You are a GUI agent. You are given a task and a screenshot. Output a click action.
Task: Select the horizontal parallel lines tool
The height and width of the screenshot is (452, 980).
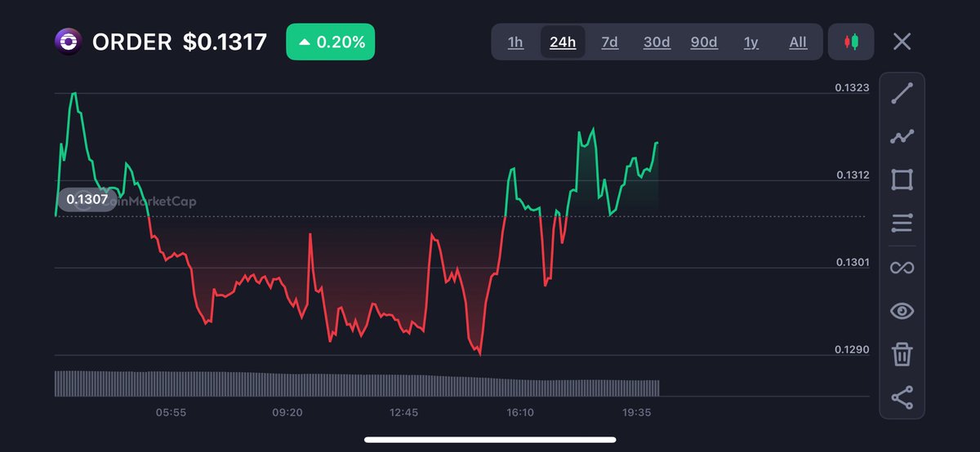(x=902, y=223)
